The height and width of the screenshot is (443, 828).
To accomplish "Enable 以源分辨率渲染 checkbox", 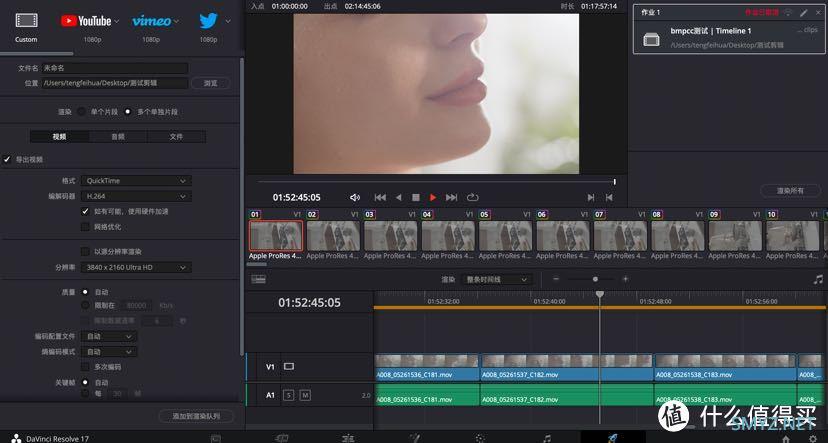I will point(85,251).
